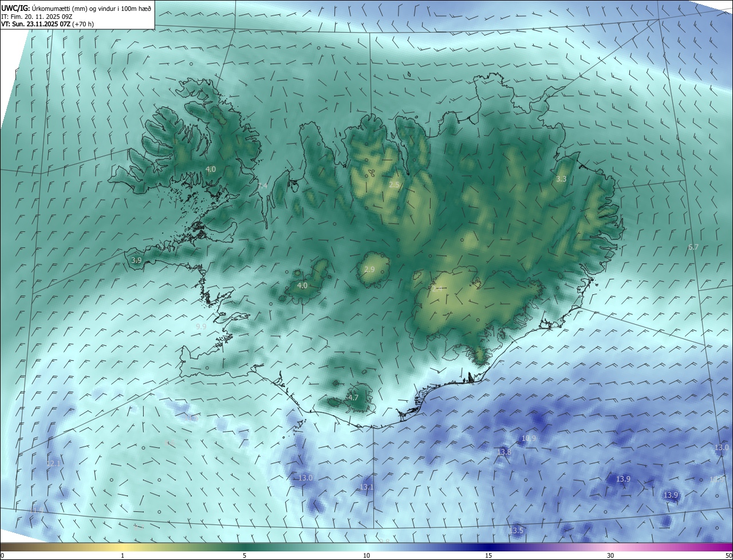Click the 2.5 value over the northern highlands

[x=394, y=185]
